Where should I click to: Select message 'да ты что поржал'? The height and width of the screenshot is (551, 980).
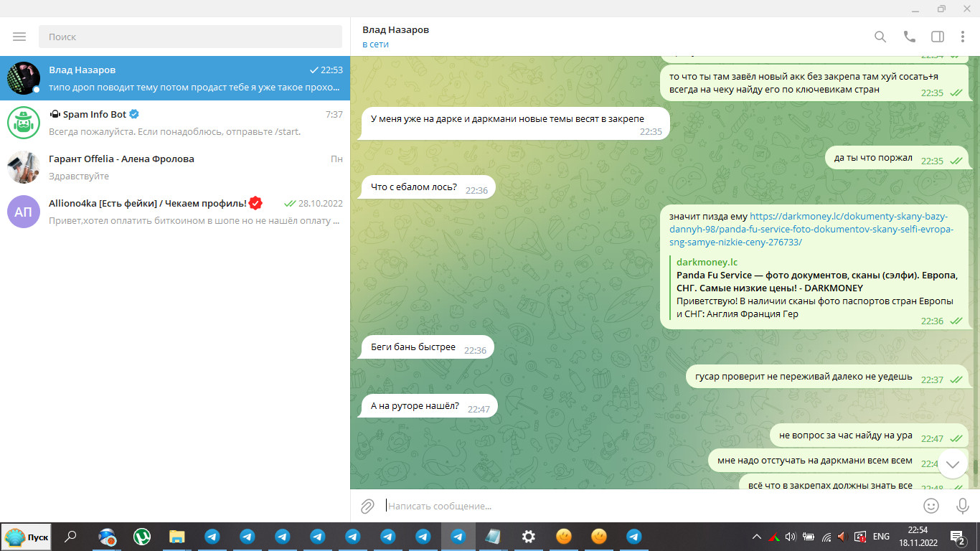(x=896, y=158)
